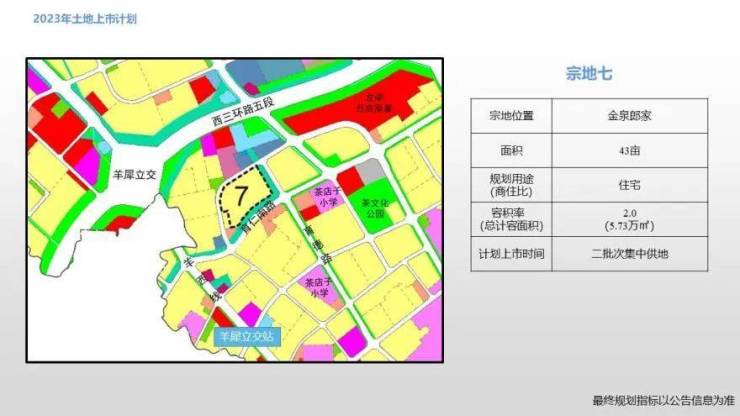Click the '育仁南路' road label near parcel 7
740x416 pixels.
[x=258, y=220]
